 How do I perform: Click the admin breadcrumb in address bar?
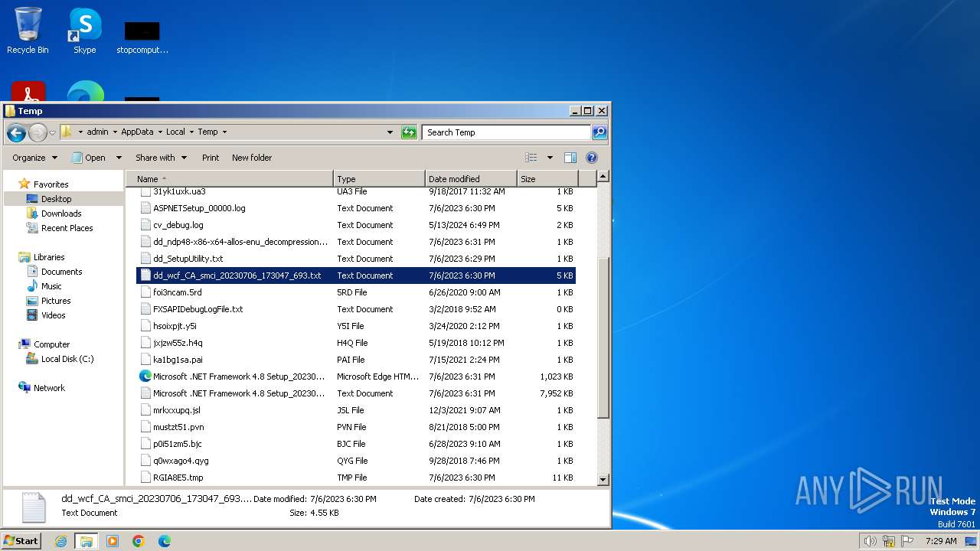[x=97, y=132]
